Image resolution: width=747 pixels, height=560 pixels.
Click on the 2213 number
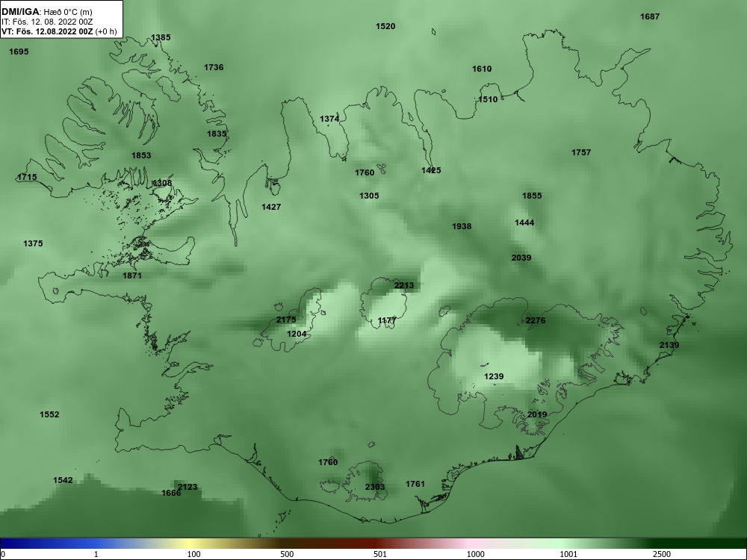coord(404,285)
